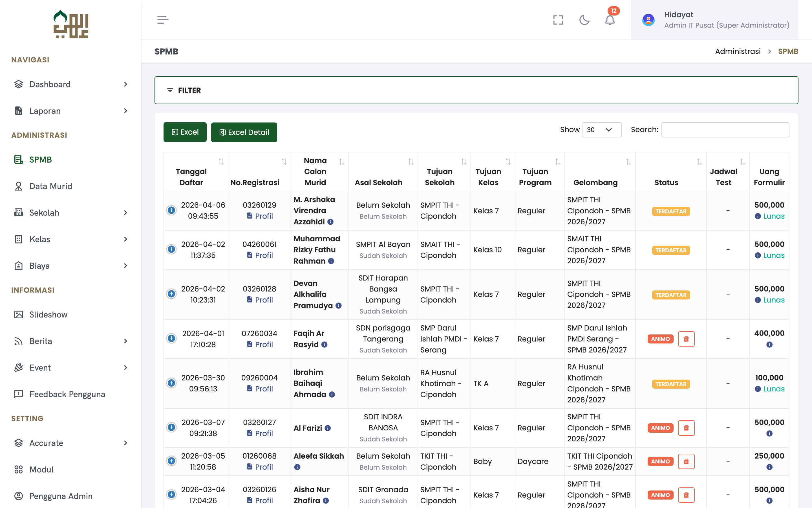Open notifications bell with 12 badge
The height and width of the screenshot is (508, 812).
tap(610, 20)
